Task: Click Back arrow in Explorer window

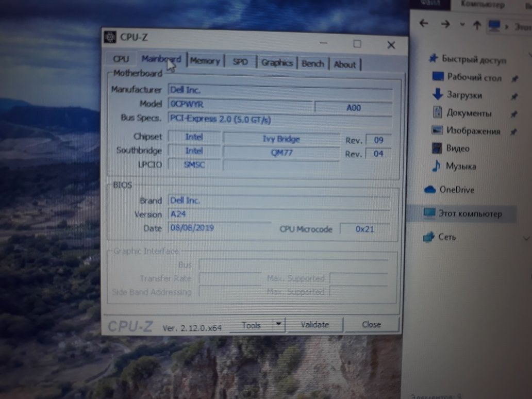Action: [424, 23]
